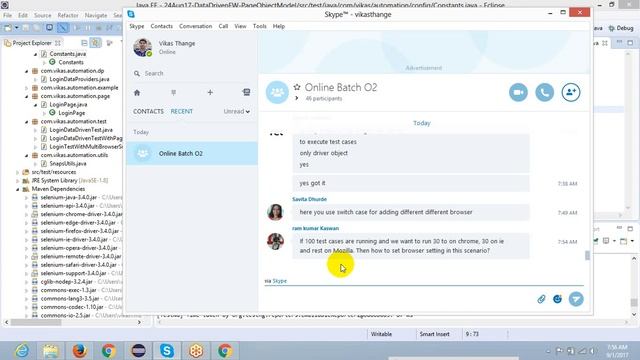640x360 pixels.
Task: Open the Skype View menu
Action: coord(240,26)
